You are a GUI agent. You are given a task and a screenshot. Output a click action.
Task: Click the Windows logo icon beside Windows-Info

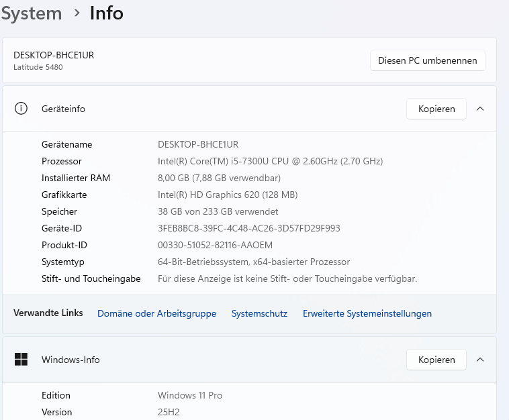(21, 360)
